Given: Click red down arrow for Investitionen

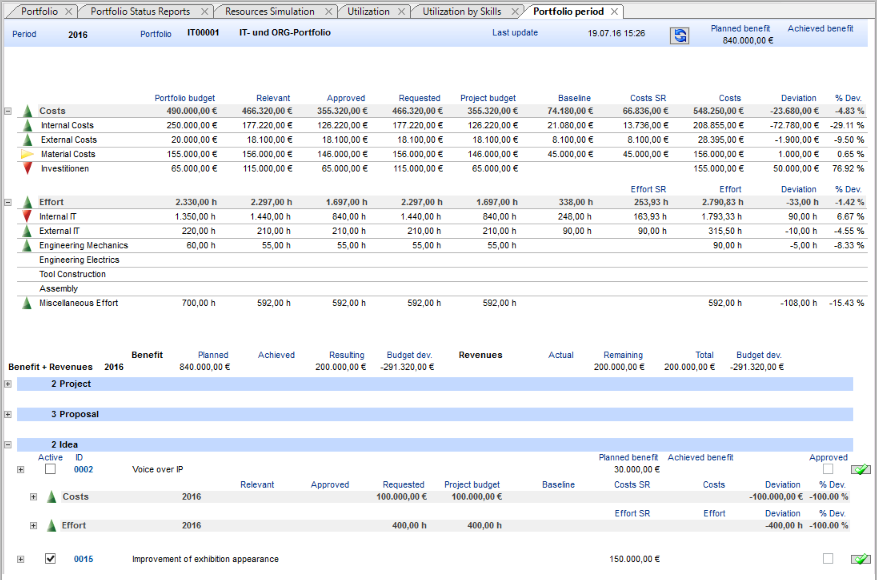Looking at the screenshot, I should (x=27, y=168).
